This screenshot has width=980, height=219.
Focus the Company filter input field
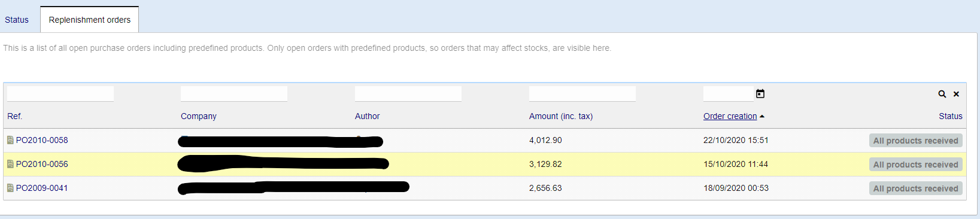pos(234,93)
